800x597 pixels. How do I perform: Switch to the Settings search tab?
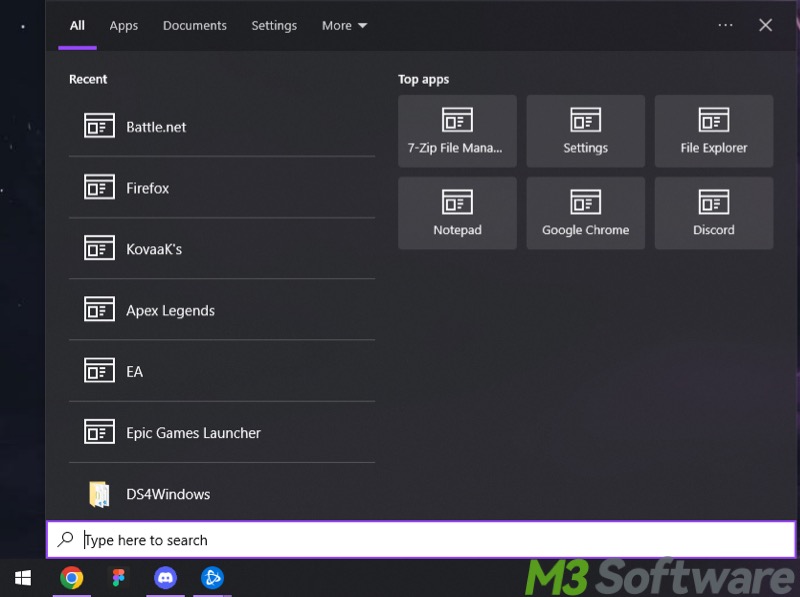point(274,26)
